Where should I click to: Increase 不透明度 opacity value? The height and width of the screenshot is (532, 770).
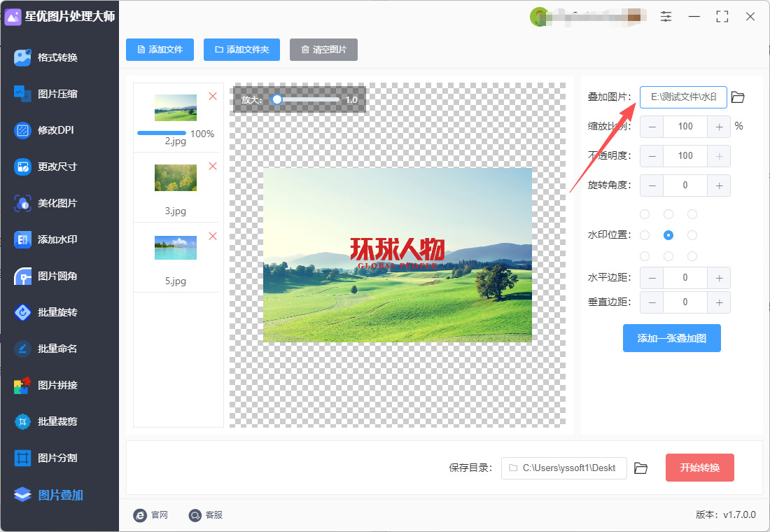(719, 156)
